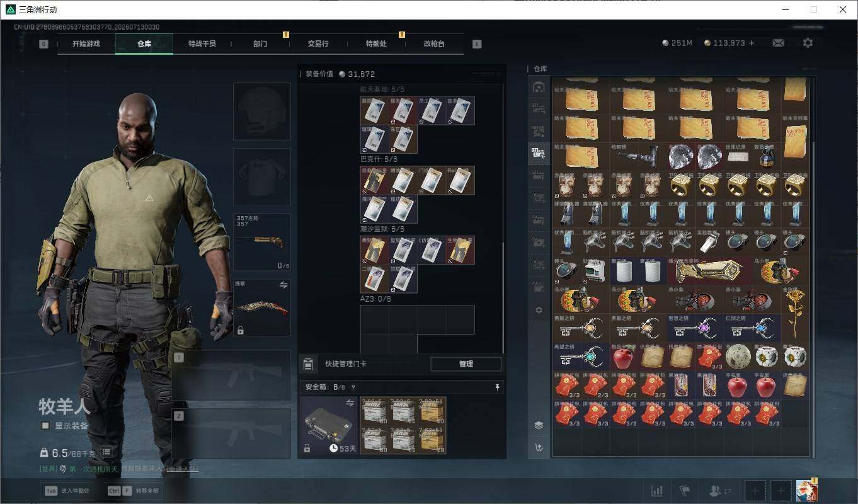Image resolution: width=858 pixels, height=504 pixels.
Task: Select the golden rose item
Action: coord(795,313)
